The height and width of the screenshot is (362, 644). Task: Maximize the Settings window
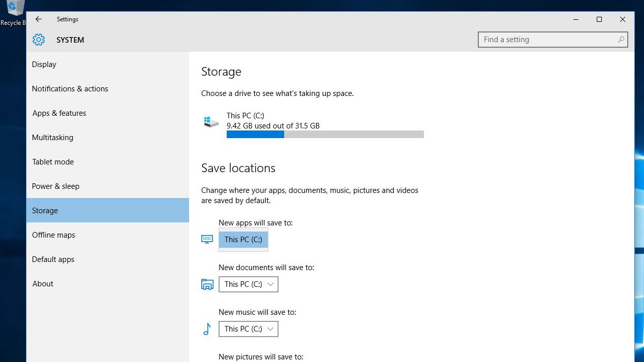pyautogui.click(x=599, y=19)
